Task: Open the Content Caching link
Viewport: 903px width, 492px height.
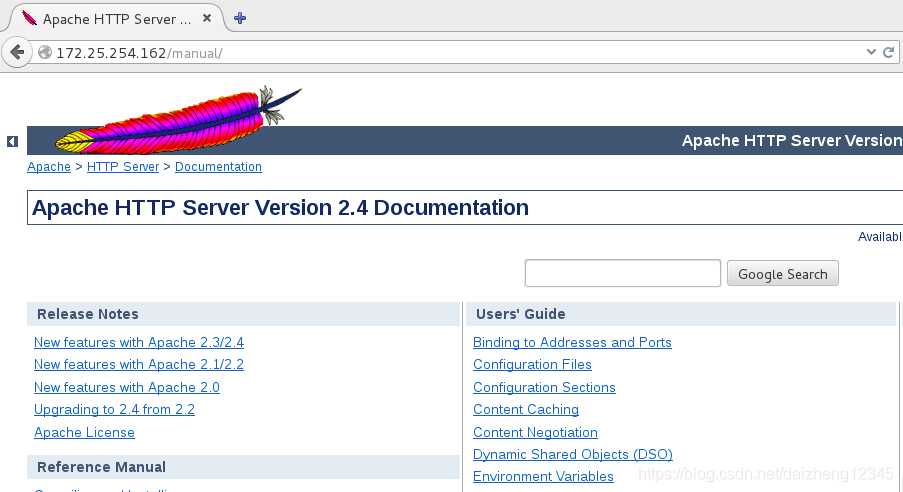Action: coord(526,410)
